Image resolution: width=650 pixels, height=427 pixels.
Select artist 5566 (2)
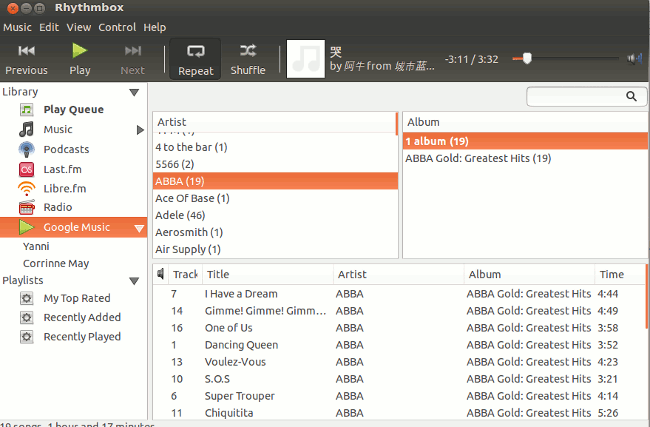pos(275,164)
